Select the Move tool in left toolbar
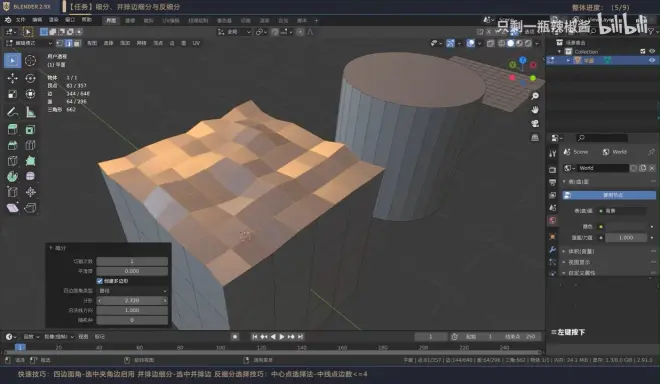Screen dimensions: 660x384 click(x=12, y=78)
